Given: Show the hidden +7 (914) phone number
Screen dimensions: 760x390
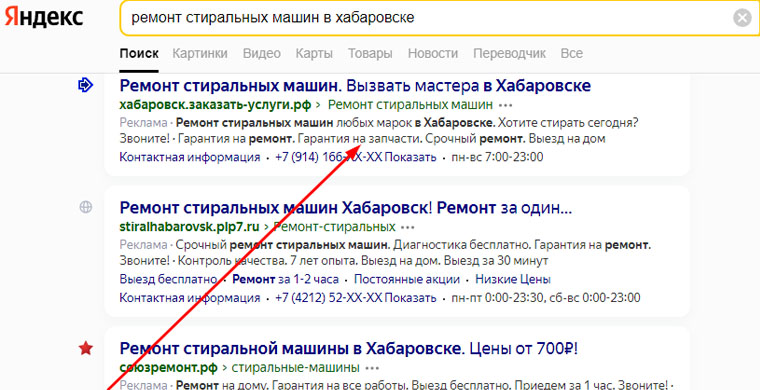Looking at the screenshot, I should 411,157.
